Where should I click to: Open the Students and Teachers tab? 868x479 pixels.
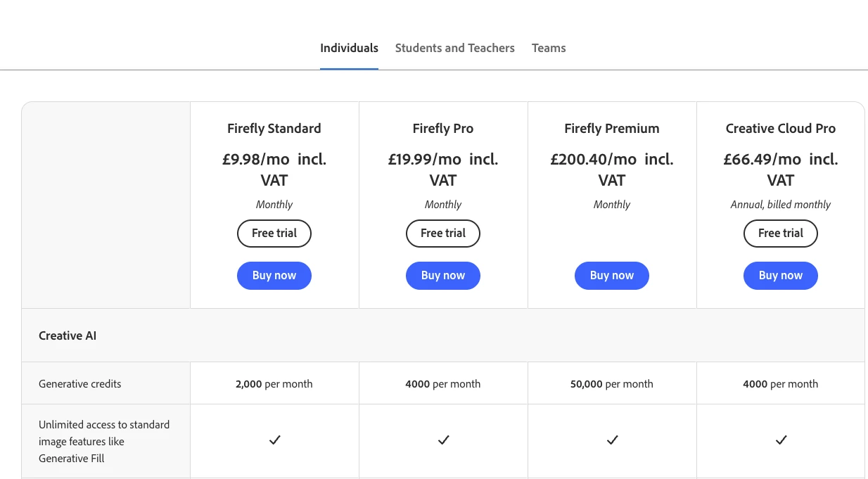[x=454, y=48]
